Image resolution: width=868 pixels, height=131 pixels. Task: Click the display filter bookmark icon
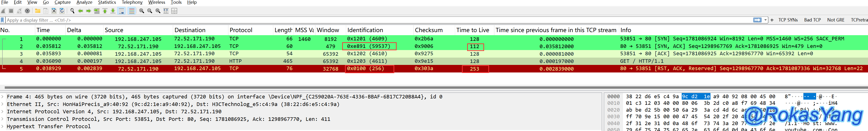click(3, 20)
